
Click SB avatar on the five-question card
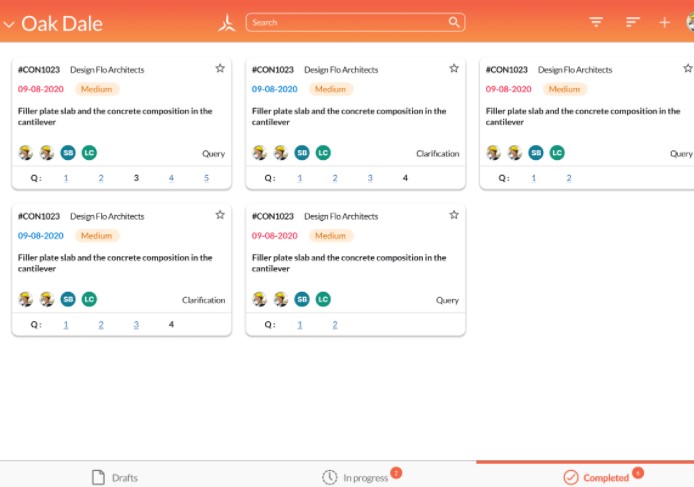click(x=68, y=153)
